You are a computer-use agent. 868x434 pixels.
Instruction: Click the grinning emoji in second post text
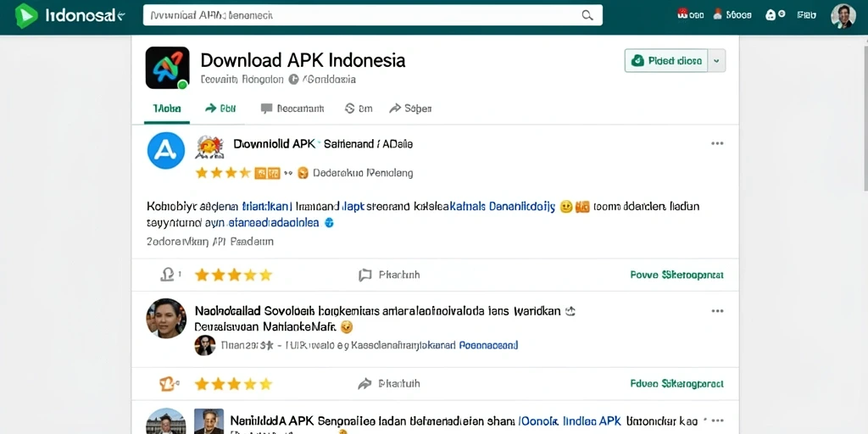(347, 326)
